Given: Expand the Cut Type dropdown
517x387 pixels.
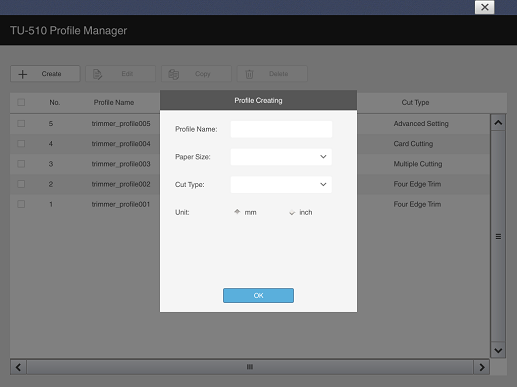Looking at the screenshot, I should (x=281, y=184).
